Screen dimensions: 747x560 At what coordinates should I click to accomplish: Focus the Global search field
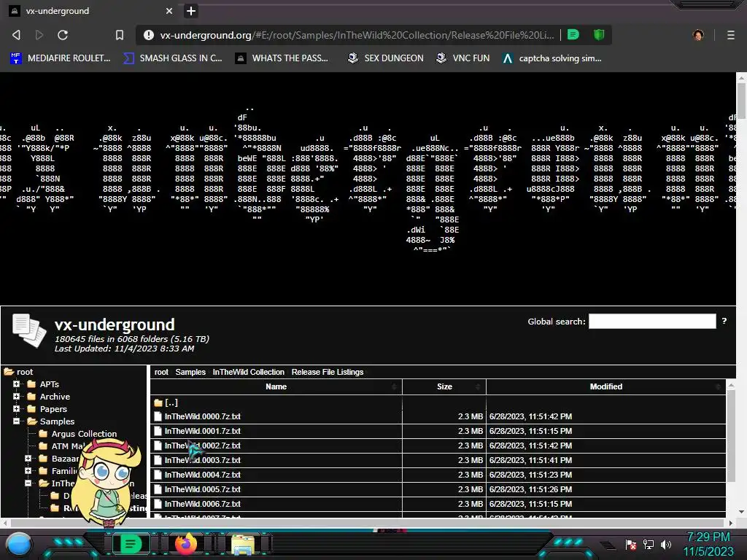coord(652,322)
